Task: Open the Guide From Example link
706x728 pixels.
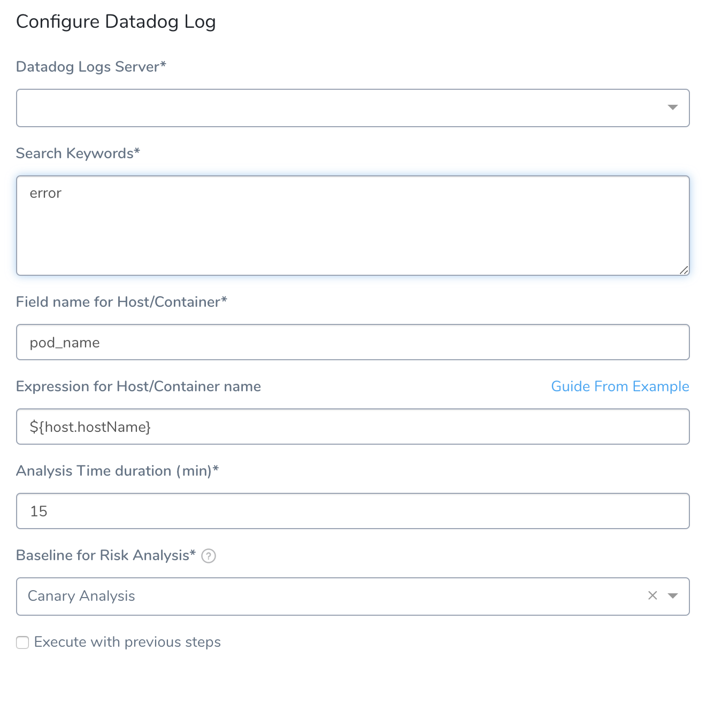Action: (x=620, y=386)
